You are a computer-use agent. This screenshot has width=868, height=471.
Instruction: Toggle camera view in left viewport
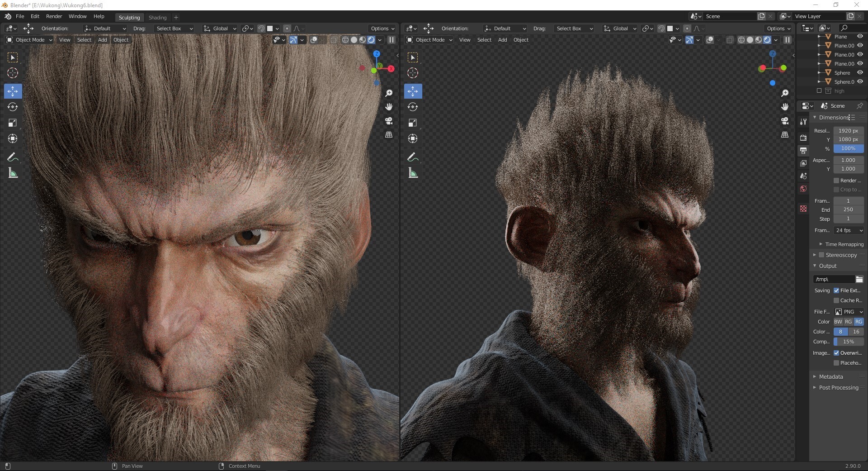coord(388,121)
